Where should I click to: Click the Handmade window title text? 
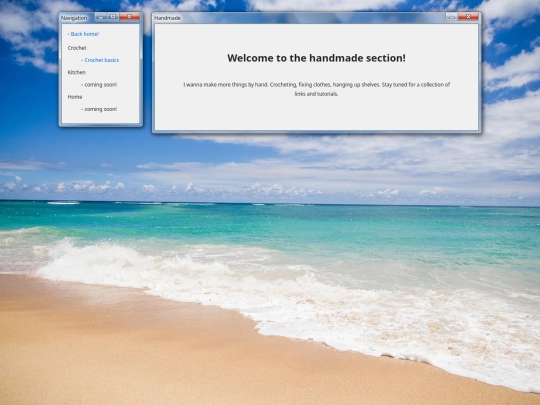[x=167, y=18]
